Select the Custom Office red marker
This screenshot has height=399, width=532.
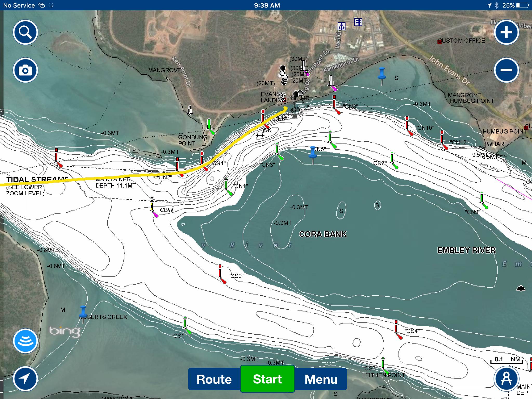tap(440, 42)
